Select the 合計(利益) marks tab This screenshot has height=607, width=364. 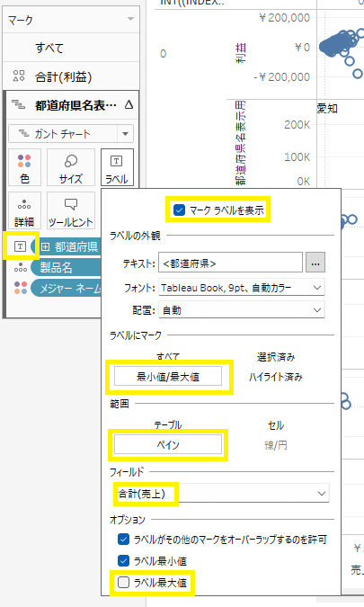click(x=71, y=76)
